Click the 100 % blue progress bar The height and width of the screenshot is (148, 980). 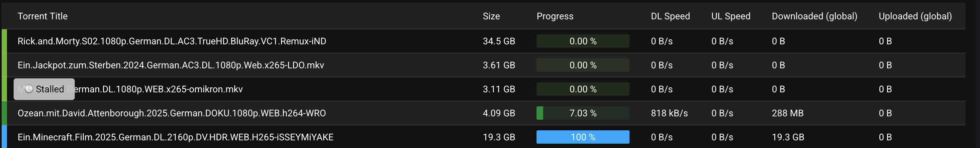click(583, 137)
